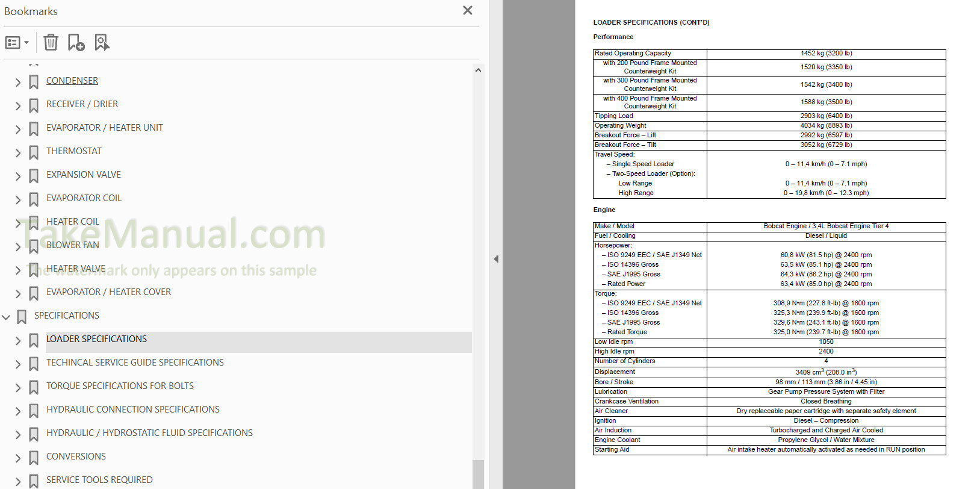The image size is (980, 489).
Task: Click the bookmark icon beside EVAPORATOR COIL
Action: (x=34, y=199)
